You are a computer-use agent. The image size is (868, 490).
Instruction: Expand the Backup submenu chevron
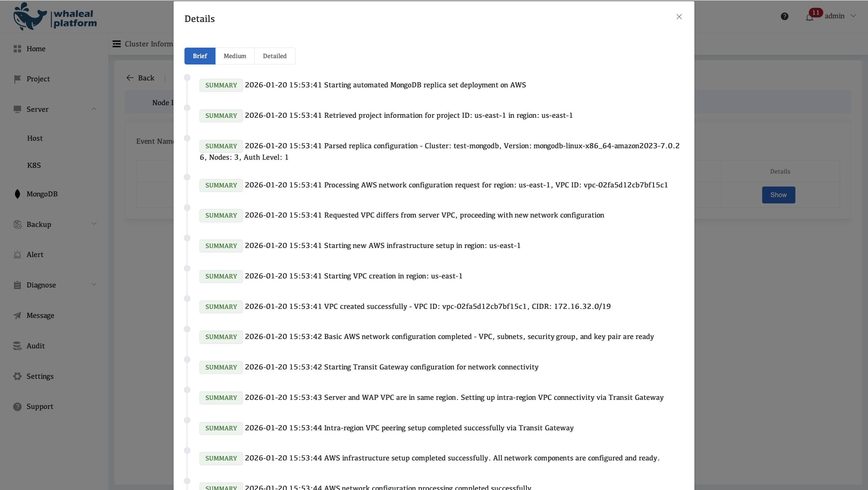94,224
